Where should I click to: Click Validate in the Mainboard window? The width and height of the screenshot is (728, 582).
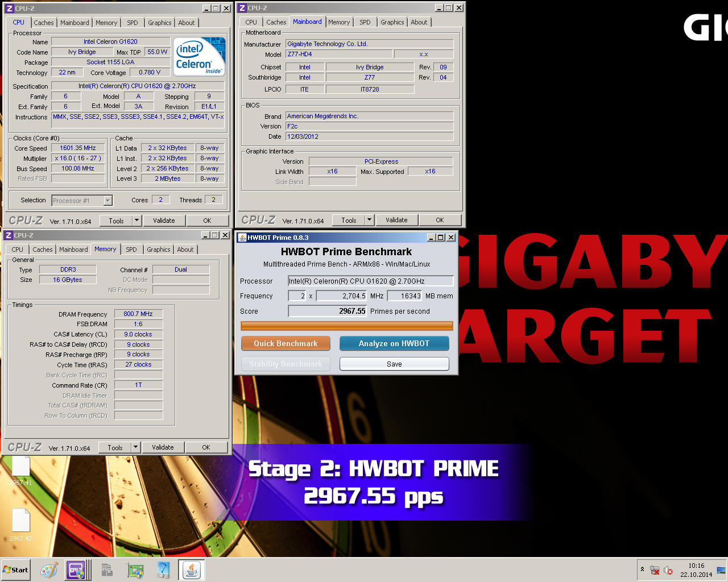(x=396, y=220)
